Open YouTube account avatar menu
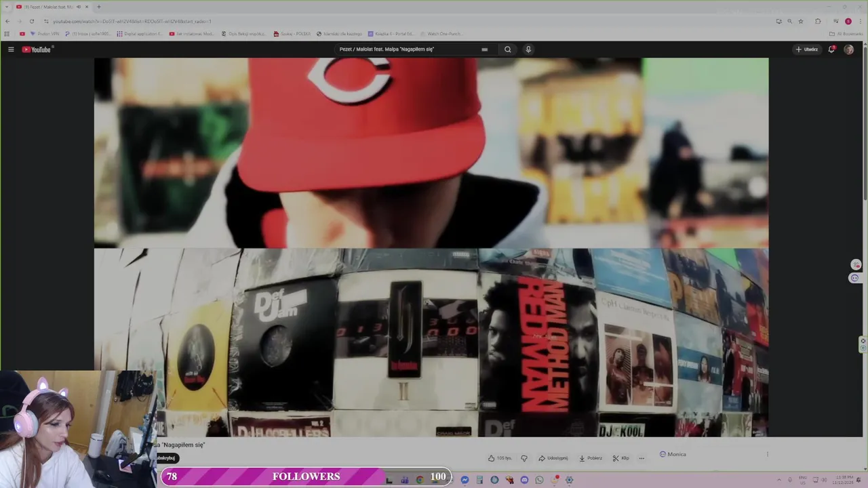 (x=848, y=49)
